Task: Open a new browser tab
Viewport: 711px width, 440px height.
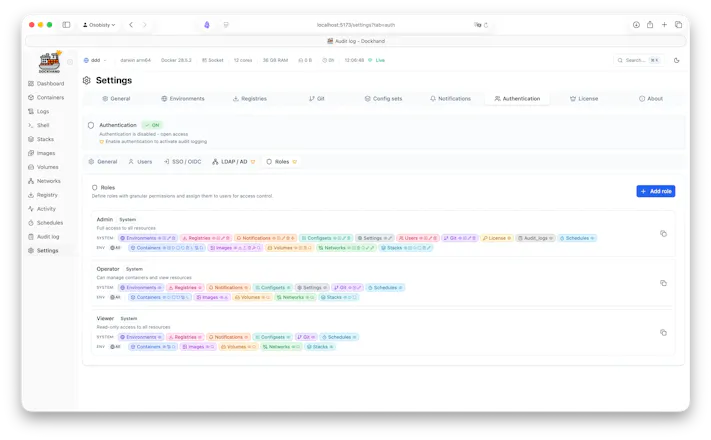Action: point(664,25)
